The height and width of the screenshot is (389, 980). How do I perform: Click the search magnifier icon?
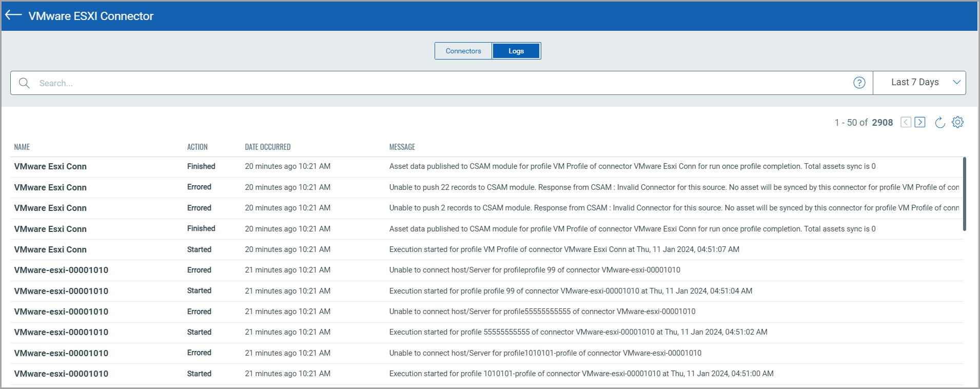(x=24, y=83)
